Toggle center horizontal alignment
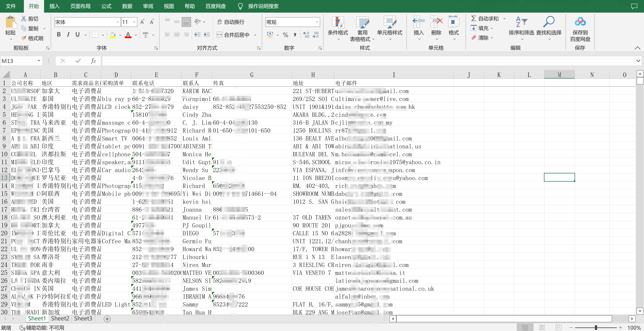Viewport: 644px width, 331px height. coord(177,35)
